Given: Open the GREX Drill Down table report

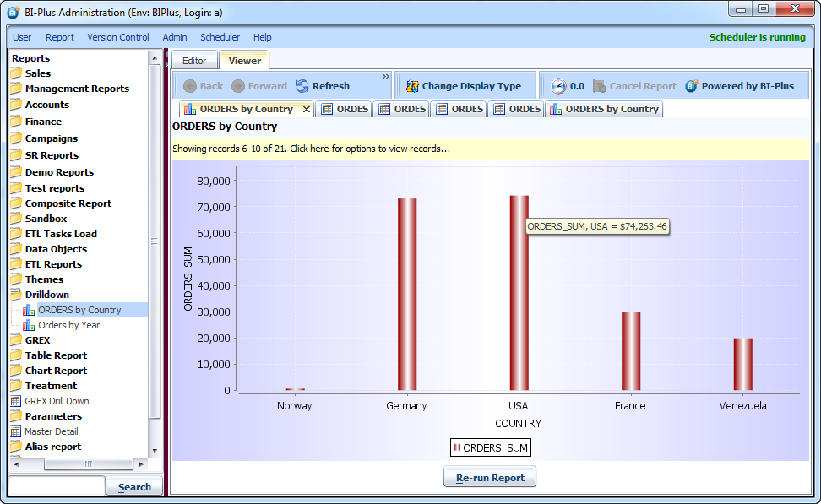Looking at the screenshot, I should [x=57, y=401].
